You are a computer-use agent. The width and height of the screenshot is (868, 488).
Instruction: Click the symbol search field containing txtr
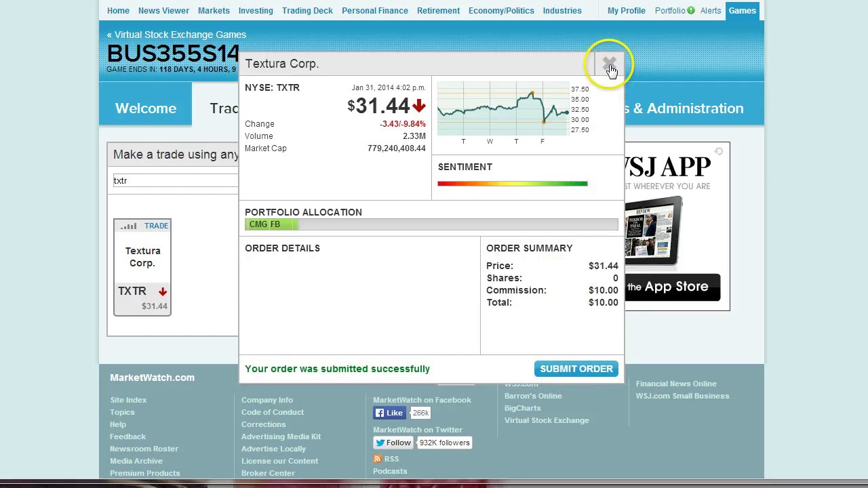pos(176,180)
